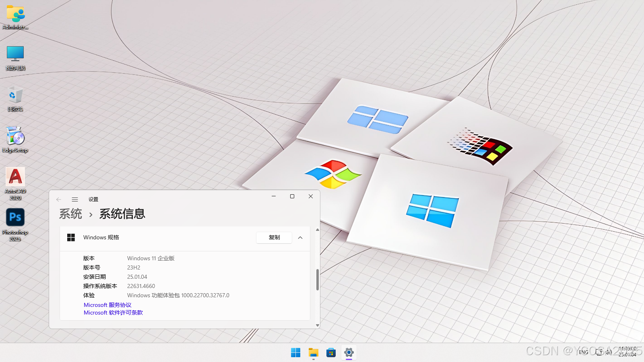Click the Windows logo beside Windows 规格

pyautogui.click(x=71, y=238)
